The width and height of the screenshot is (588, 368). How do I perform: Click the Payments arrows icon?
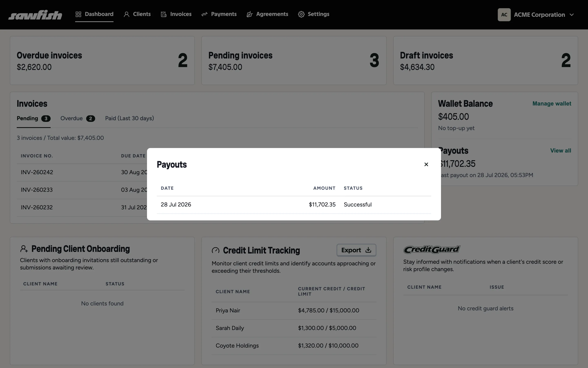(x=204, y=14)
